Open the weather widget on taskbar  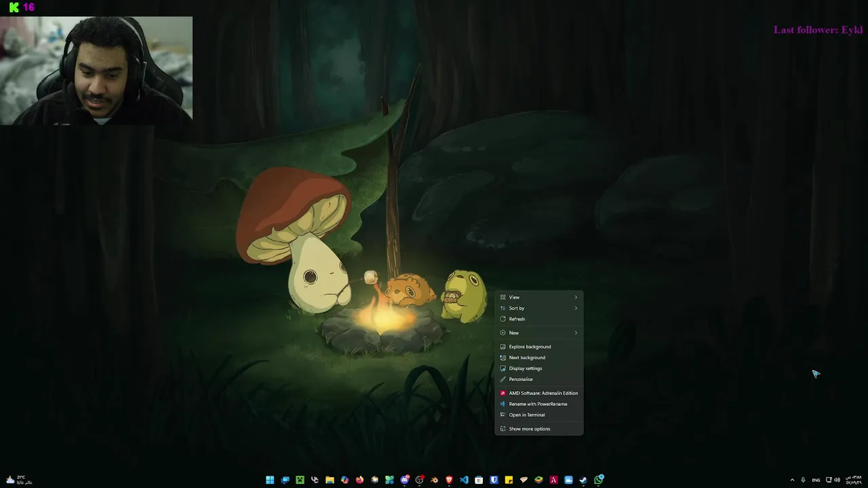pyautogui.click(x=18, y=480)
